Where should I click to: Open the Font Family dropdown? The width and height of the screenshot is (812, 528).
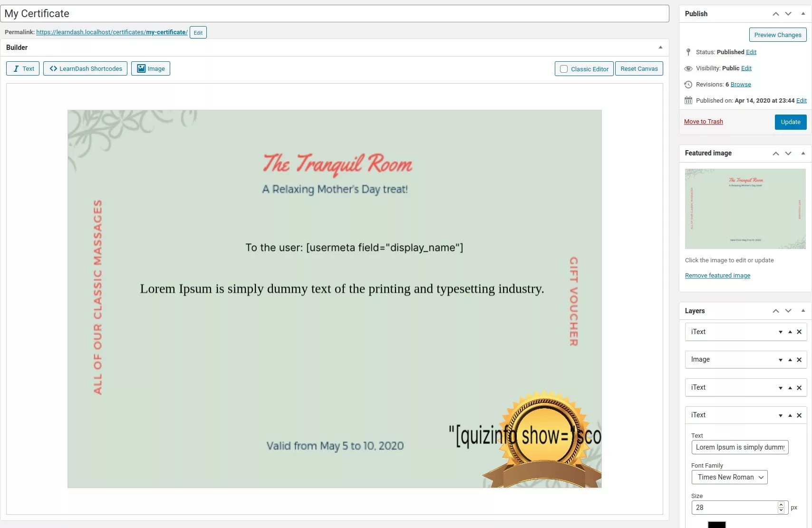click(x=729, y=477)
